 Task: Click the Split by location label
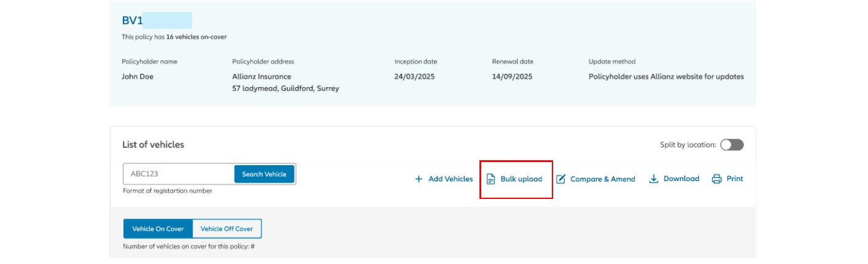[688, 145]
